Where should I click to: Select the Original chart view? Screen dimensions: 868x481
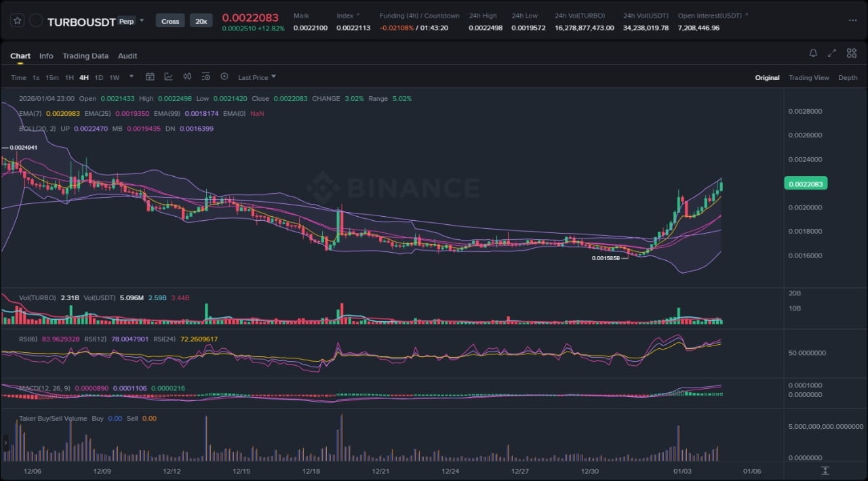tap(768, 78)
